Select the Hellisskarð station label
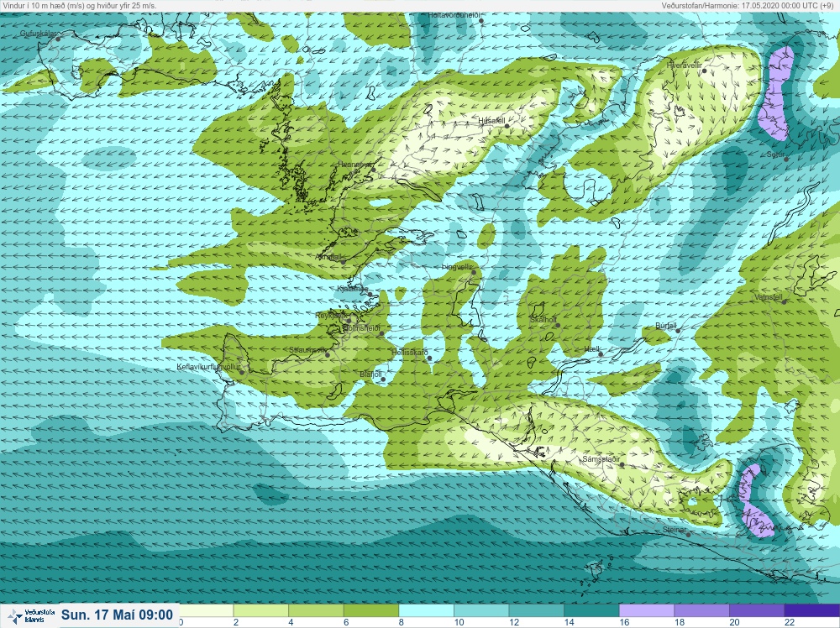 coord(410,353)
